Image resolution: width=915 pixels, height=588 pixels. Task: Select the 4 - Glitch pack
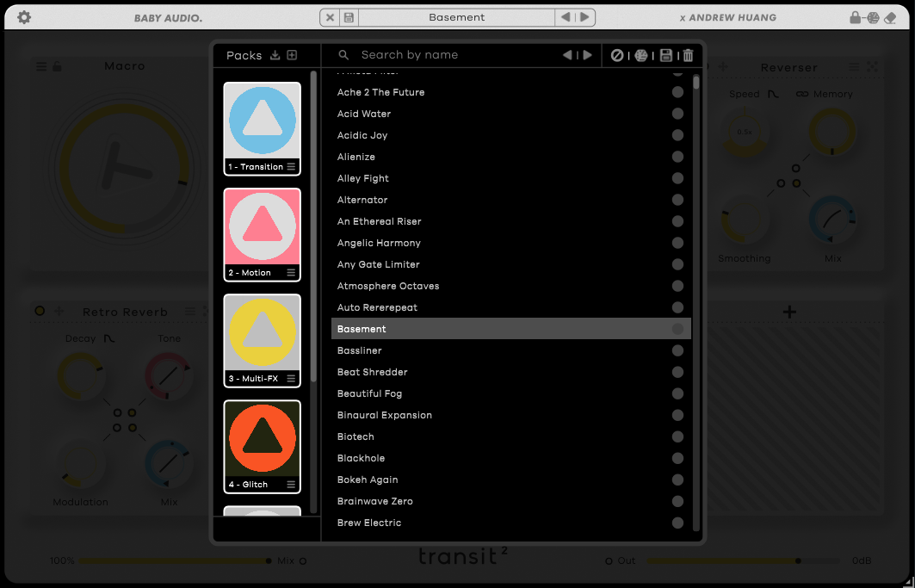(x=262, y=447)
